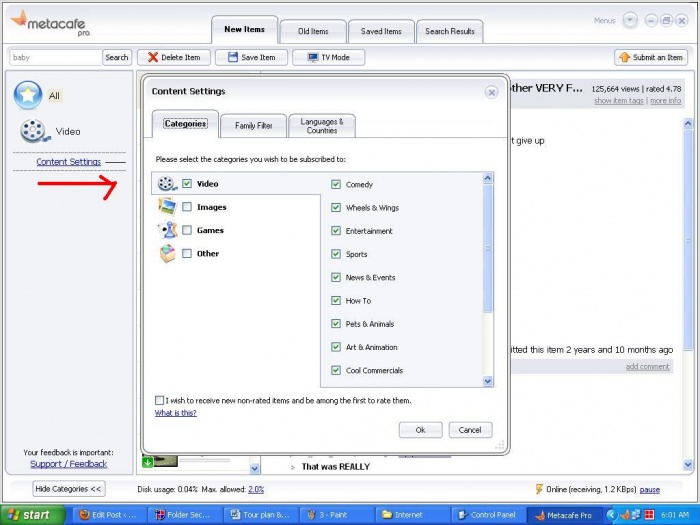Open the Categories tab
Image resolution: width=700 pixels, height=525 pixels.
tap(185, 124)
